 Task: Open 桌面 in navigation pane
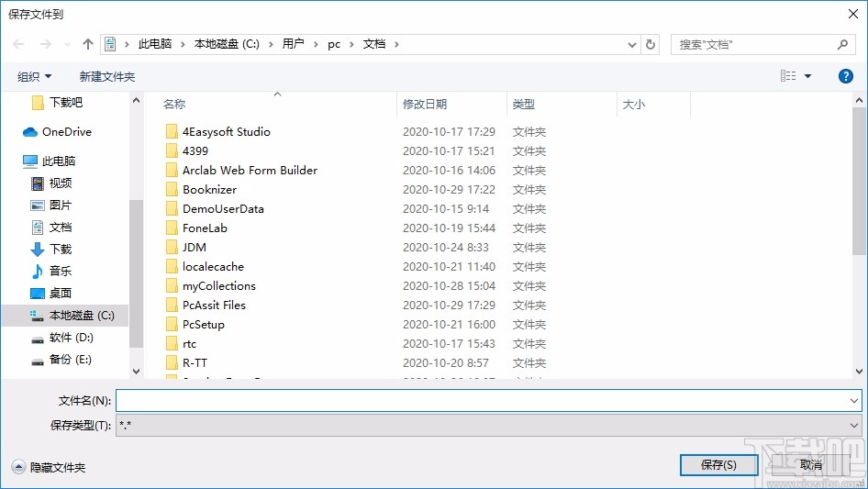pyautogui.click(x=51, y=293)
